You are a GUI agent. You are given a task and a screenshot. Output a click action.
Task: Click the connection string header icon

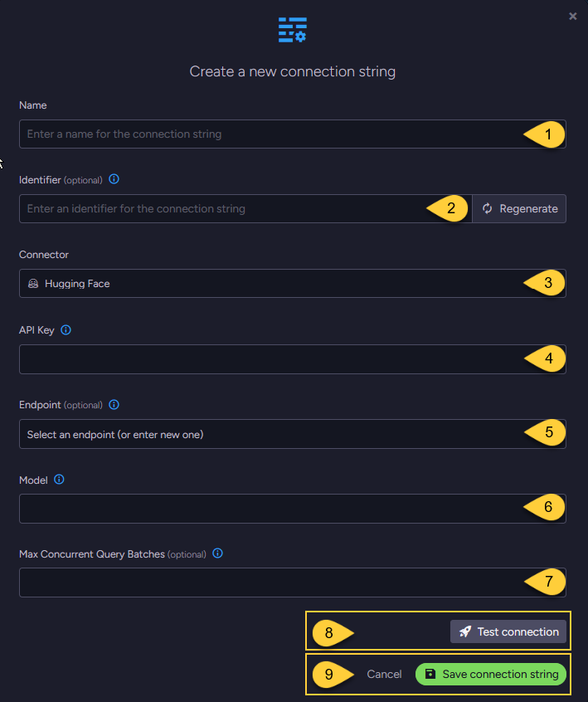point(293,30)
